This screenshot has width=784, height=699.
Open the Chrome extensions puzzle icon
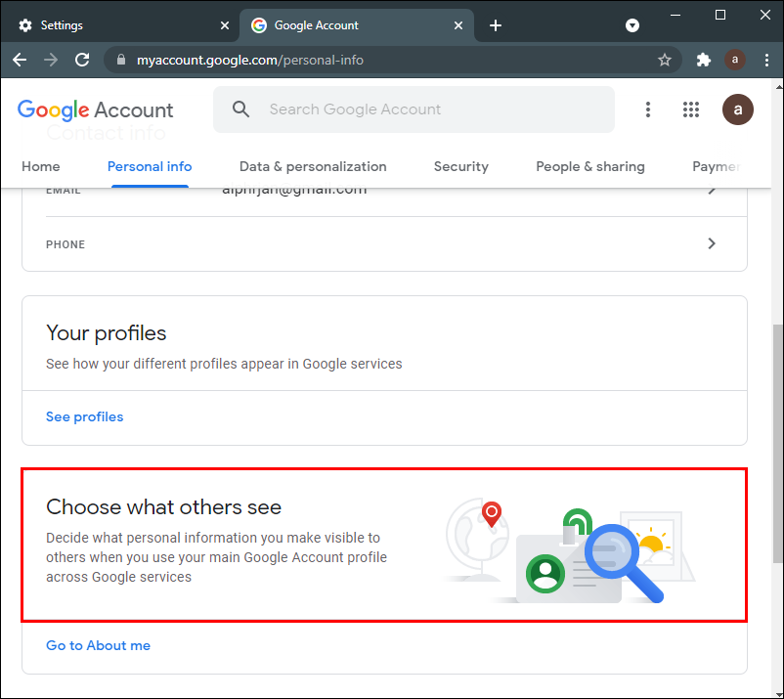(703, 60)
